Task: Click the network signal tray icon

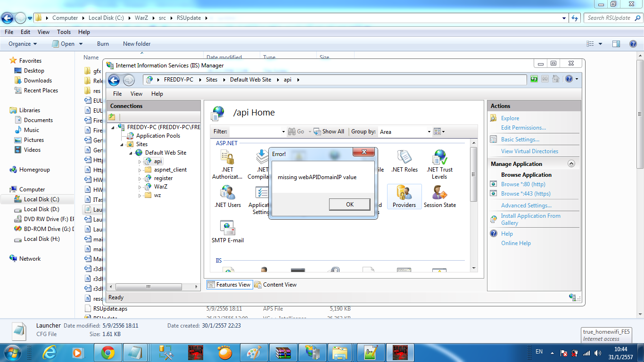Action: (x=587, y=353)
